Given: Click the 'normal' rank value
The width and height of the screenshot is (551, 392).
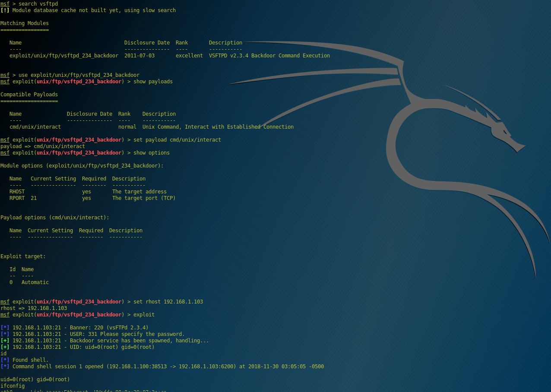Looking at the screenshot, I should pyautogui.click(x=127, y=127).
